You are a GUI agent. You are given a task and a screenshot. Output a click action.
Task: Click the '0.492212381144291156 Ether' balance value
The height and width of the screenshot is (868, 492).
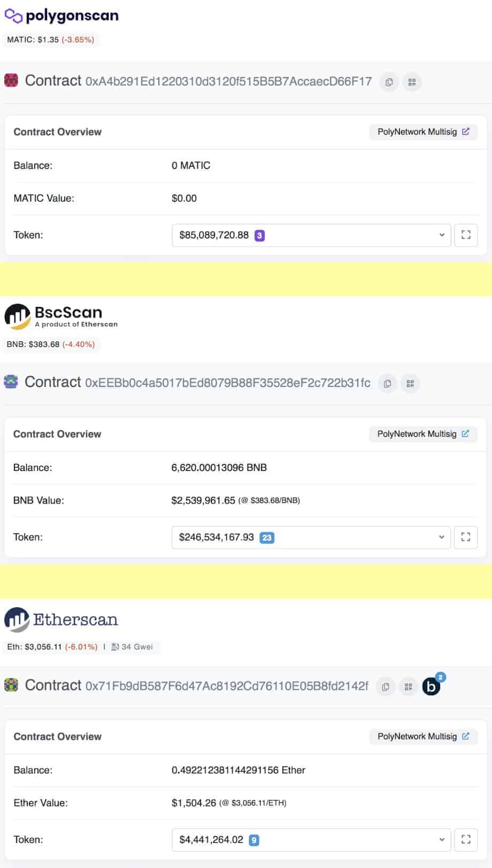coord(239,770)
